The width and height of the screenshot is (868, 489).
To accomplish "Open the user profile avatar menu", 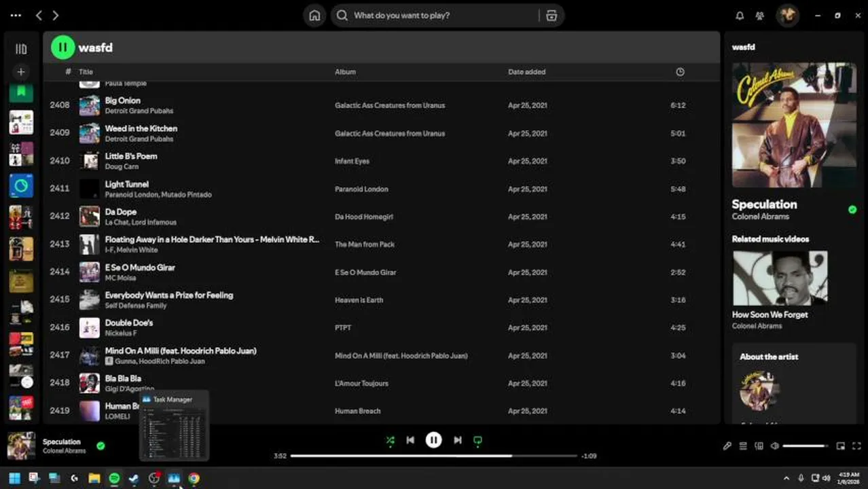I will [788, 15].
